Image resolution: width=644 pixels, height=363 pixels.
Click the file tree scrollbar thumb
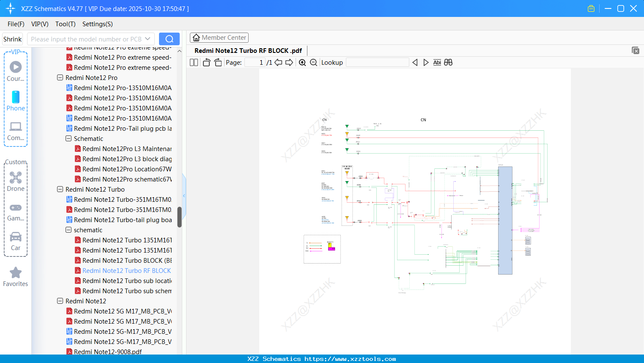click(x=179, y=217)
